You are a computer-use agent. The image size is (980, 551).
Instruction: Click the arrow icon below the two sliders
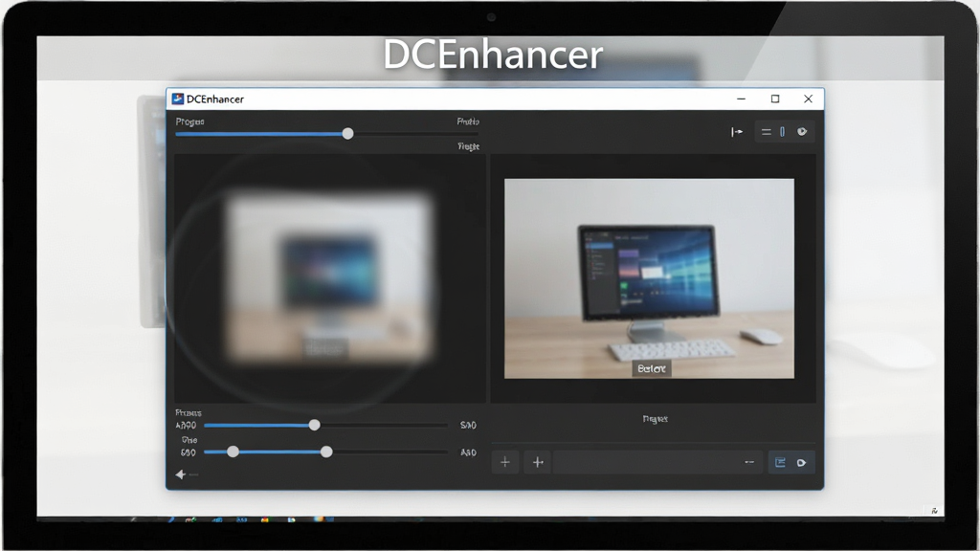[181, 474]
